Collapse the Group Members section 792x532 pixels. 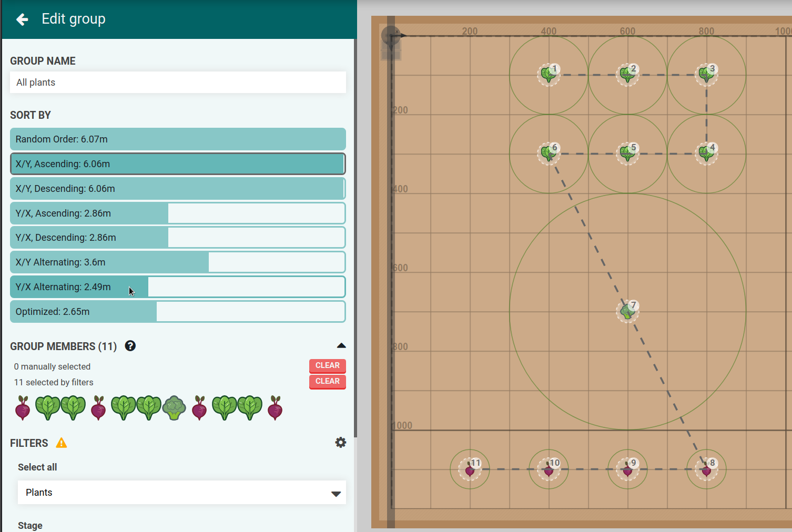(341, 345)
